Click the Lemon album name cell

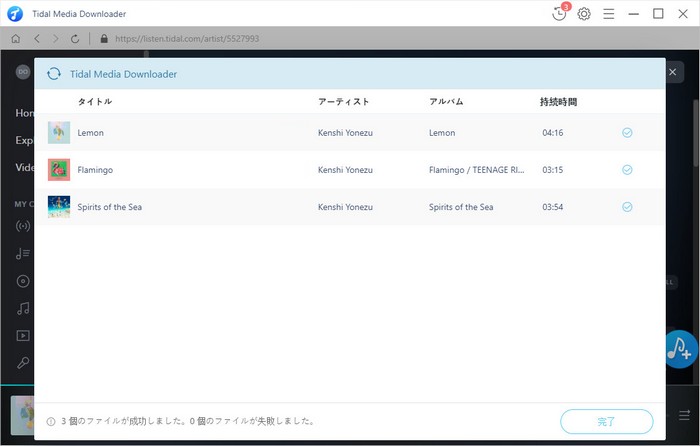[x=442, y=133]
